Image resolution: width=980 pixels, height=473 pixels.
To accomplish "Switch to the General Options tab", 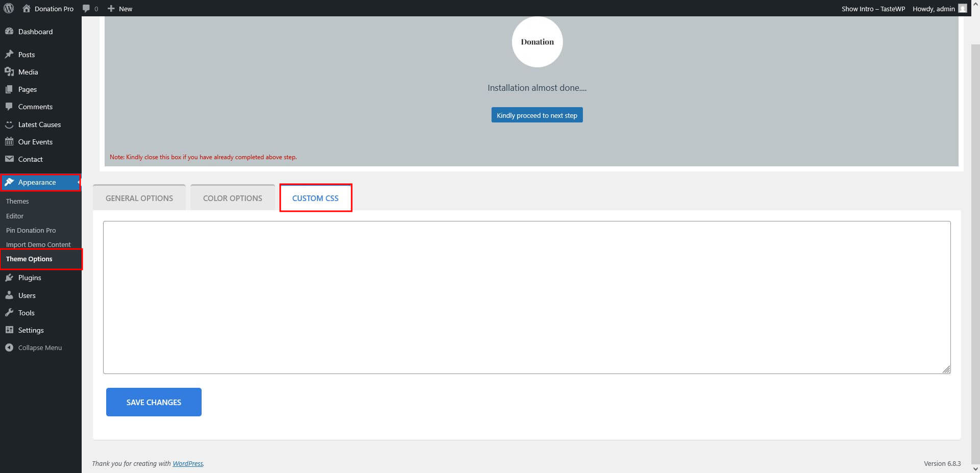I will pos(139,198).
